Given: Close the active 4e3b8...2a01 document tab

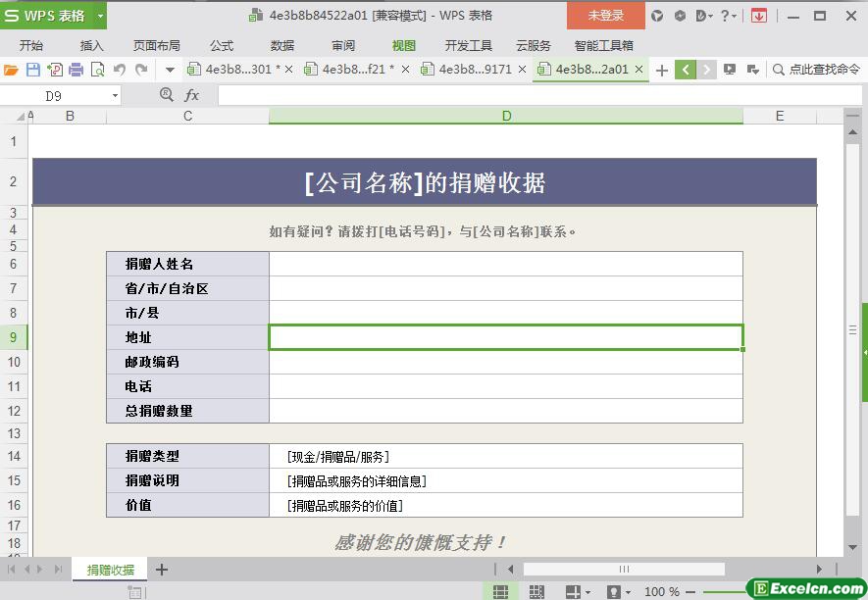Looking at the screenshot, I should tap(639, 70).
